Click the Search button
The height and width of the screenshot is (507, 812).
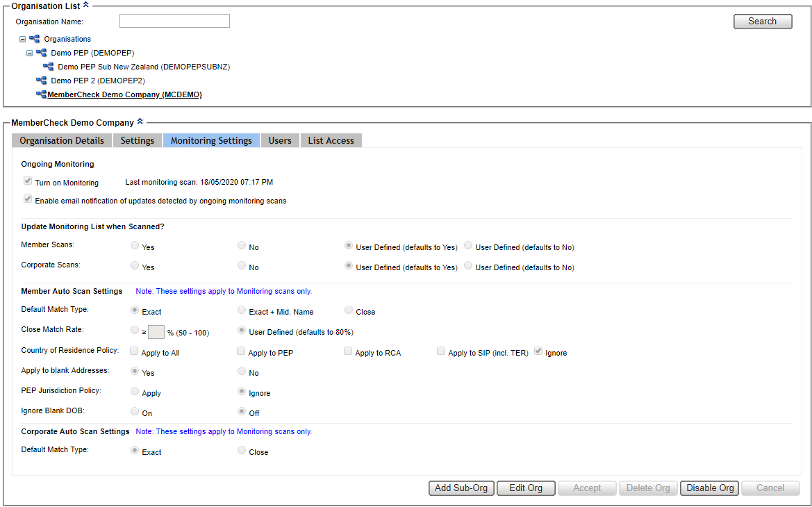pos(762,22)
